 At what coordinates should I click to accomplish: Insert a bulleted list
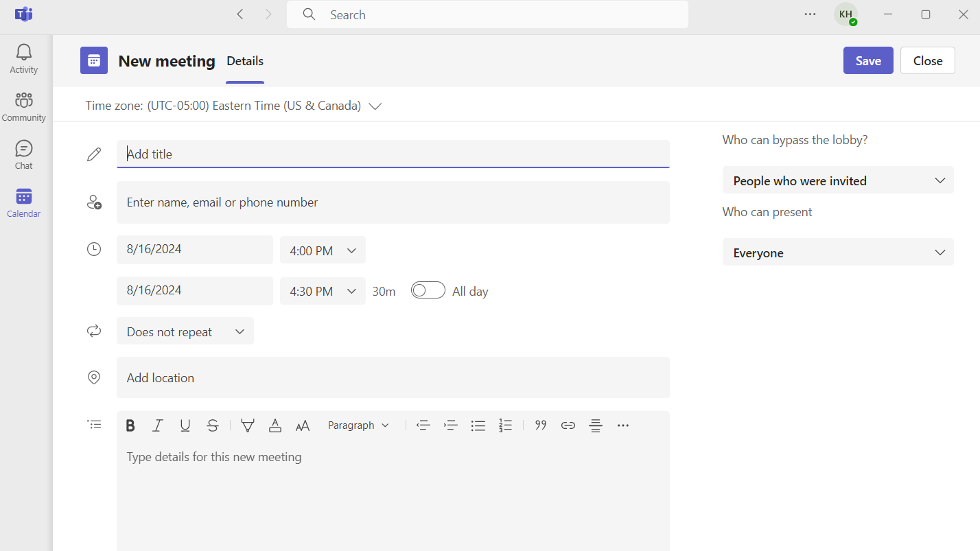pos(478,425)
